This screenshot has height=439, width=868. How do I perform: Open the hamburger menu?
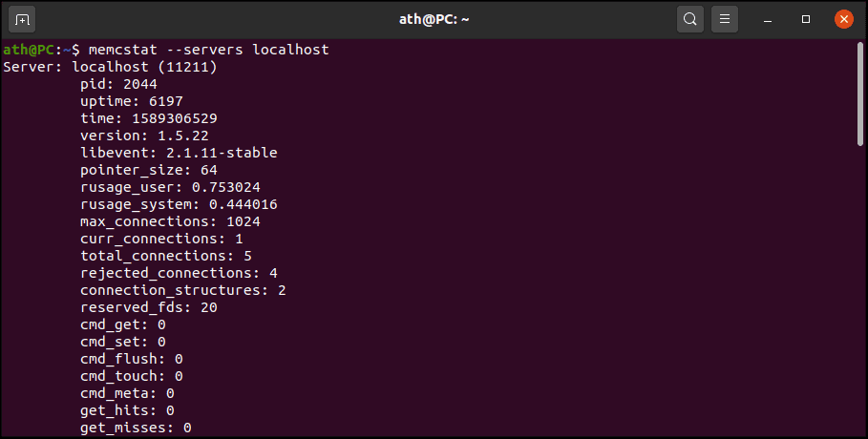pyautogui.click(x=724, y=19)
